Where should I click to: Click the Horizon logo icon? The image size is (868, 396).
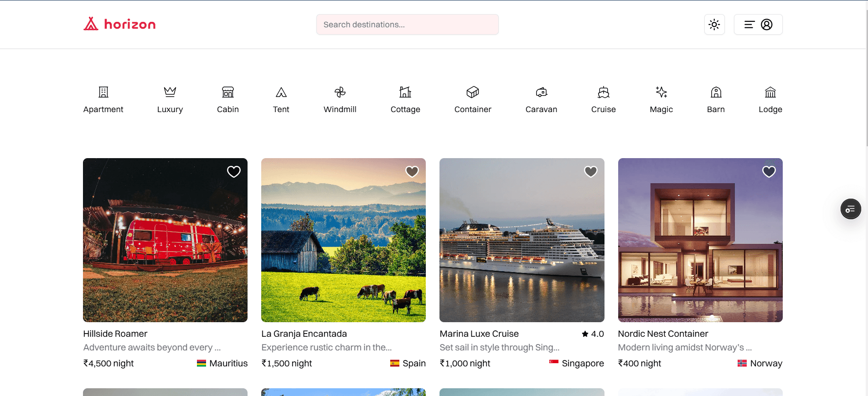pos(91,24)
